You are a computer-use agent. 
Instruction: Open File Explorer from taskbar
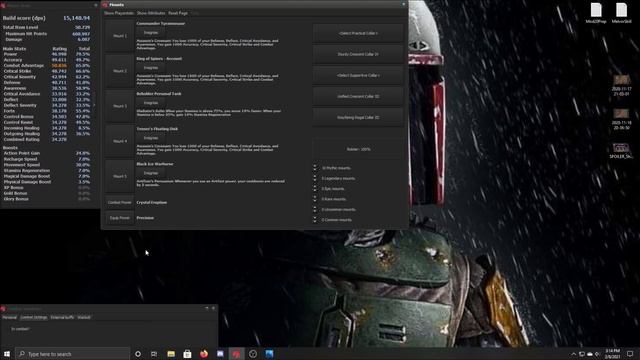(x=171, y=354)
